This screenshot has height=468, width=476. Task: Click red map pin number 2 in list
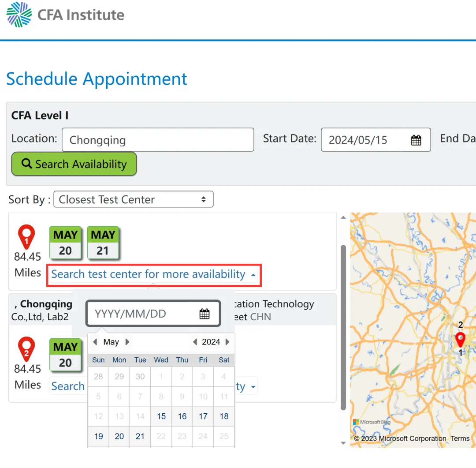[x=26, y=349]
